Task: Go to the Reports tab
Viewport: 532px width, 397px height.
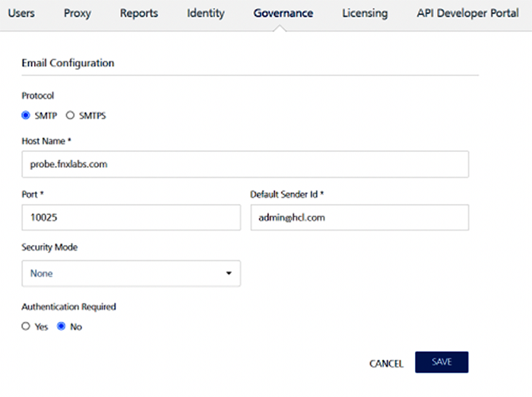Action: tap(139, 13)
